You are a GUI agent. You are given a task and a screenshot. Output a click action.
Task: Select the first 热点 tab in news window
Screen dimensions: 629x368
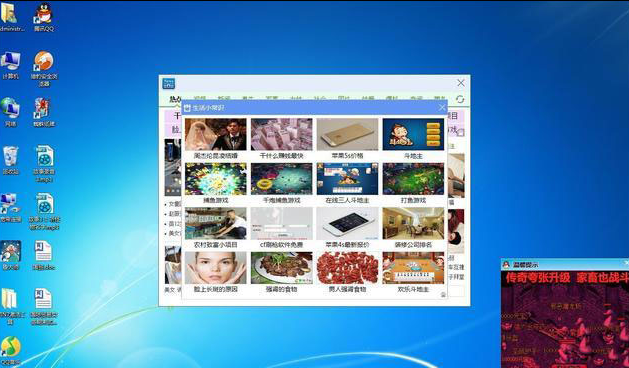coord(175,99)
